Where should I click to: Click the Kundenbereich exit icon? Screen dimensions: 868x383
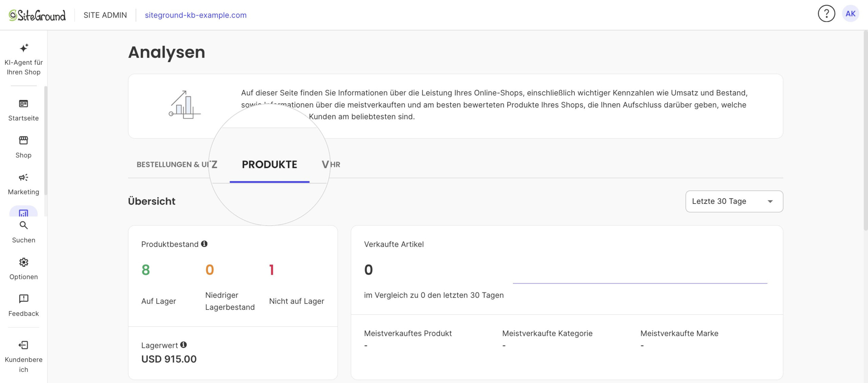tap(23, 345)
